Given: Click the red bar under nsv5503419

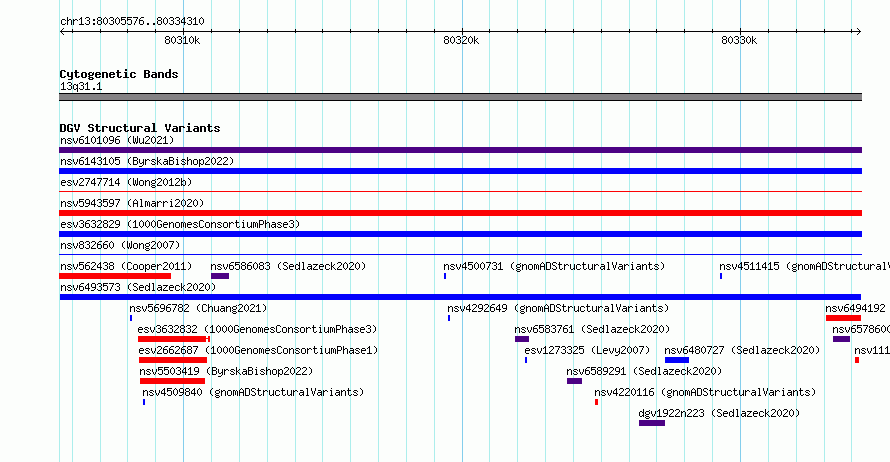Looking at the screenshot, I should [x=173, y=381].
